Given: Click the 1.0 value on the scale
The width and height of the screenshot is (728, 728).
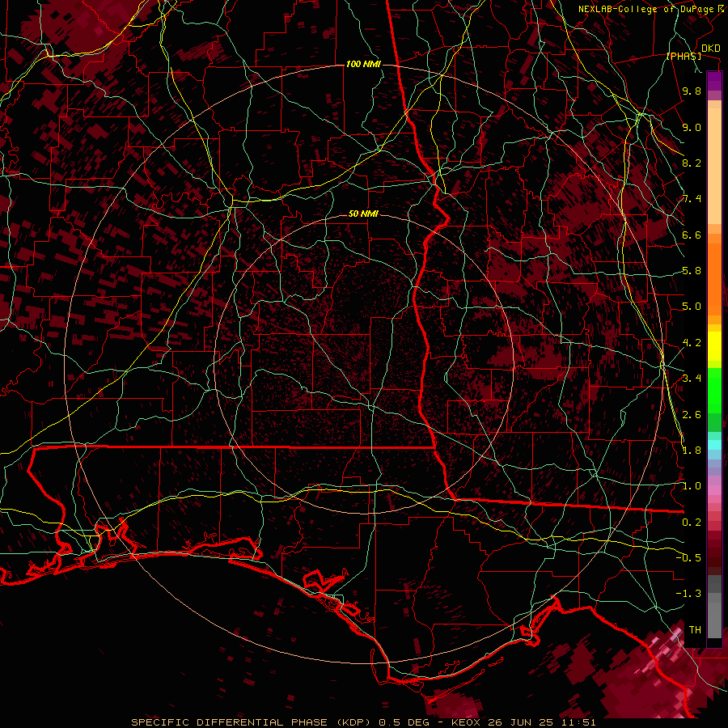Looking at the screenshot, I should [x=692, y=486].
